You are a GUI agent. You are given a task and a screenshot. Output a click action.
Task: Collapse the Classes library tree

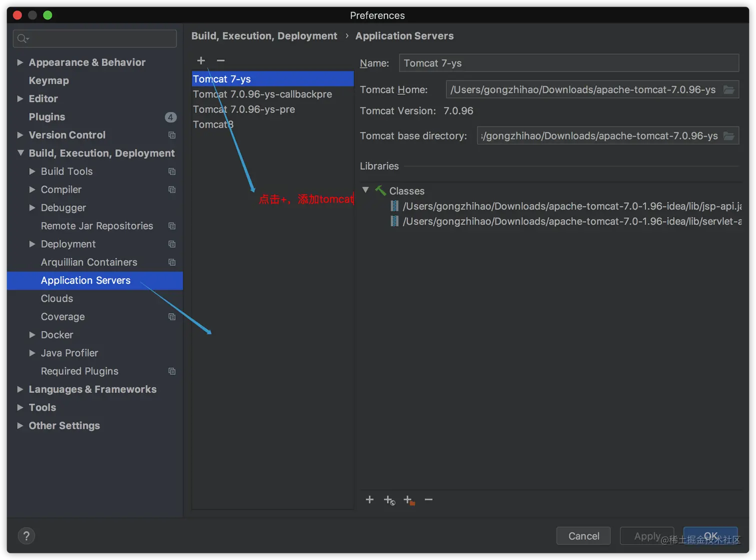pyautogui.click(x=365, y=190)
